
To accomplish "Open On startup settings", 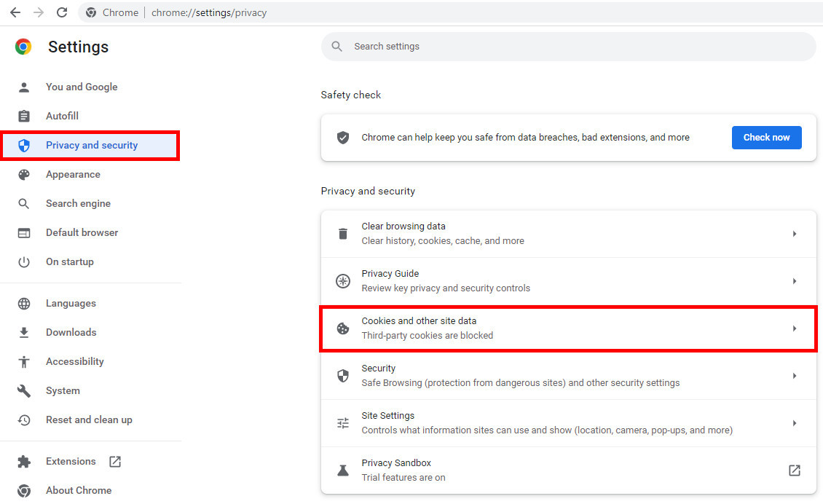I will point(70,262).
